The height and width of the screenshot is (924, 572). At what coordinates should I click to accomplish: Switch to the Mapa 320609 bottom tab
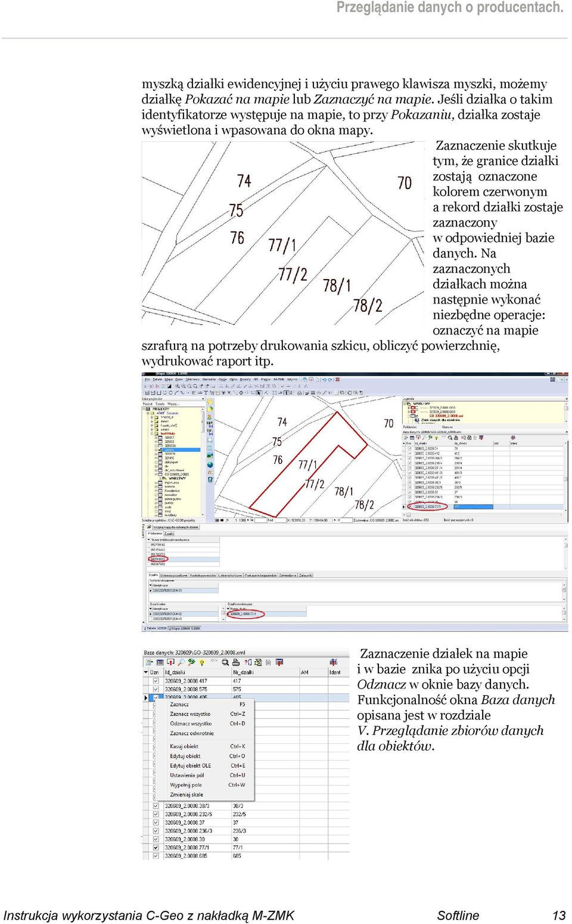[185, 628]
